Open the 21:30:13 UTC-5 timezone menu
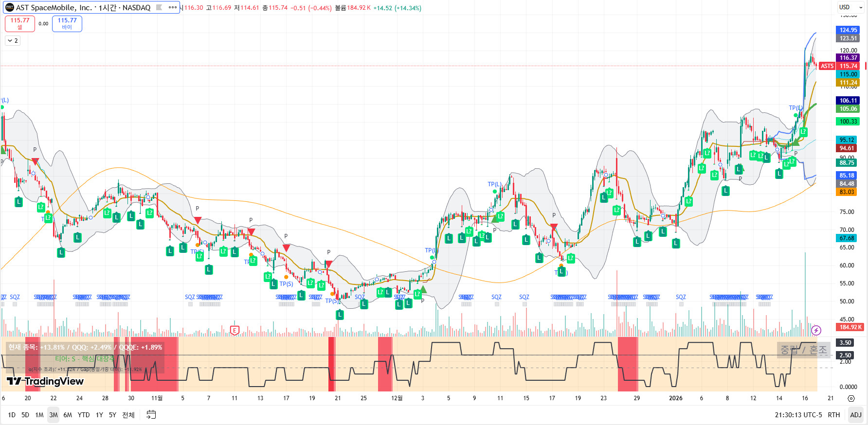868x425 pixels. pos(798,415)
